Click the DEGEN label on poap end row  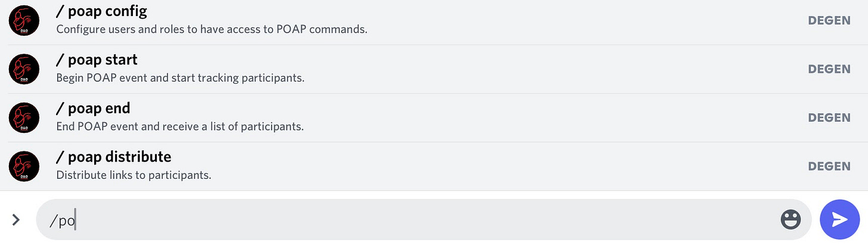click(829, 117)
